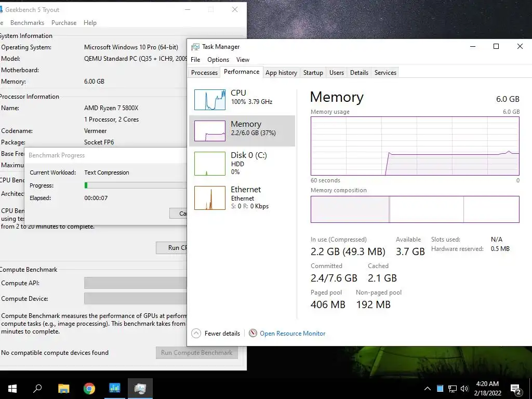Collapse with the Fewer details chevron icon

(196, 334)
